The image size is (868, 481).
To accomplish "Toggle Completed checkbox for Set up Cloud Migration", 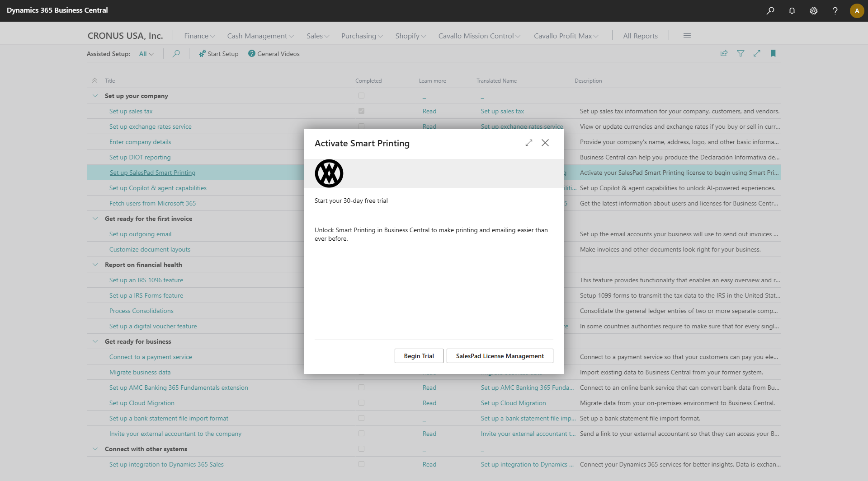I will pos(361,403).
